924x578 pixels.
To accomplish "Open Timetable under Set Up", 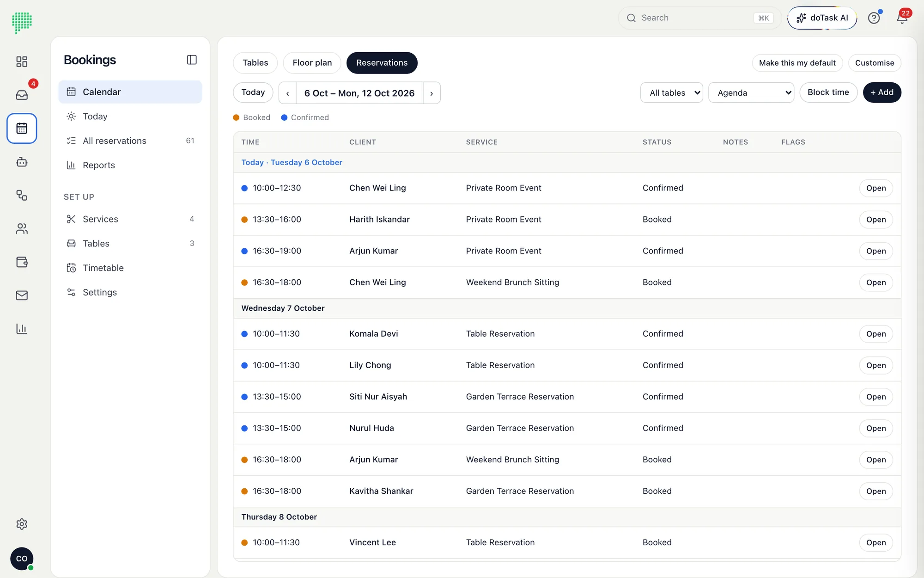I will tap(130, 268).
